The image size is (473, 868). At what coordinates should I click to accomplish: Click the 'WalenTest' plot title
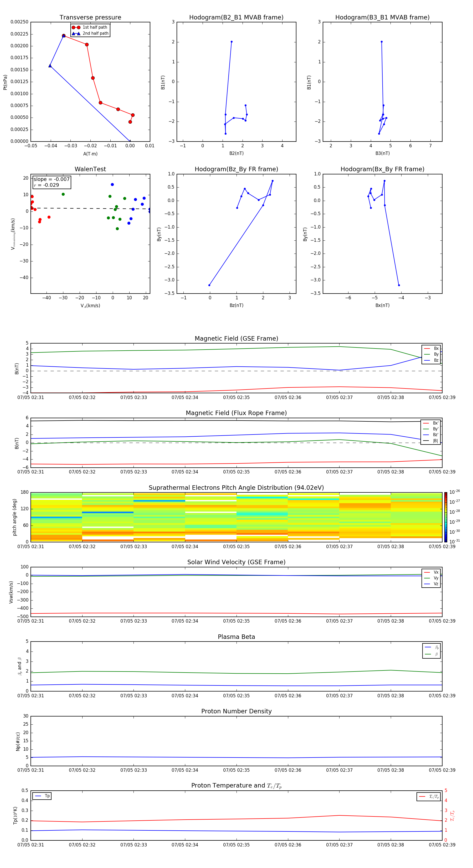click(x=90, y=169)
